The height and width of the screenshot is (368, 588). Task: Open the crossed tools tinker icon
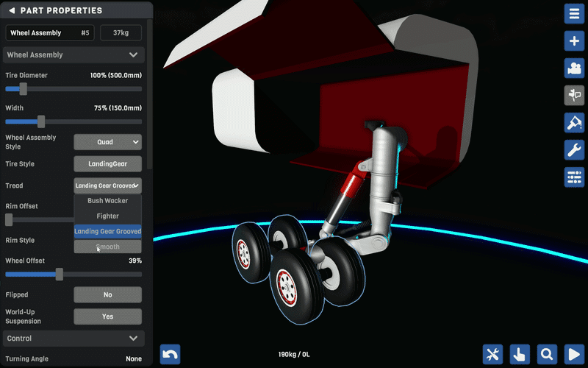tap(492, 354)
